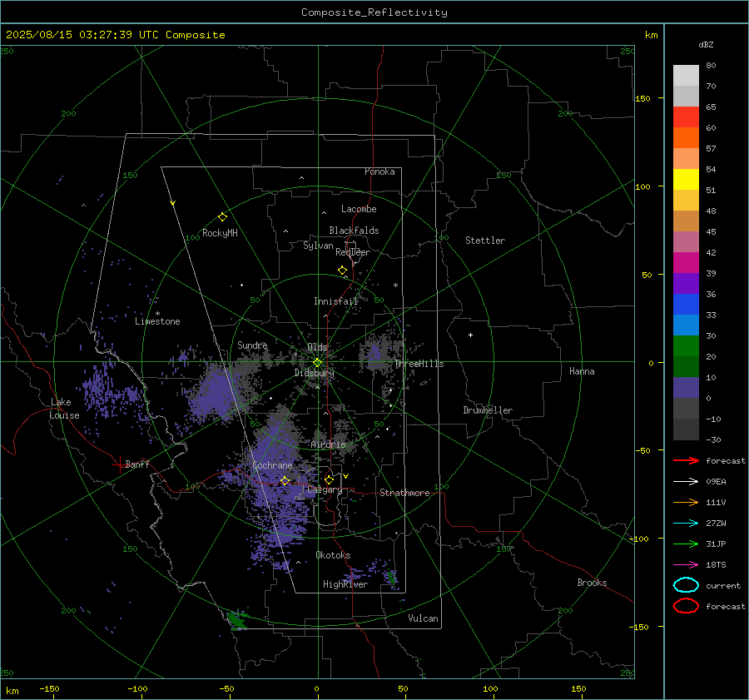Click the RockyMH label
The image size is (749, 700).
[220, 233]
